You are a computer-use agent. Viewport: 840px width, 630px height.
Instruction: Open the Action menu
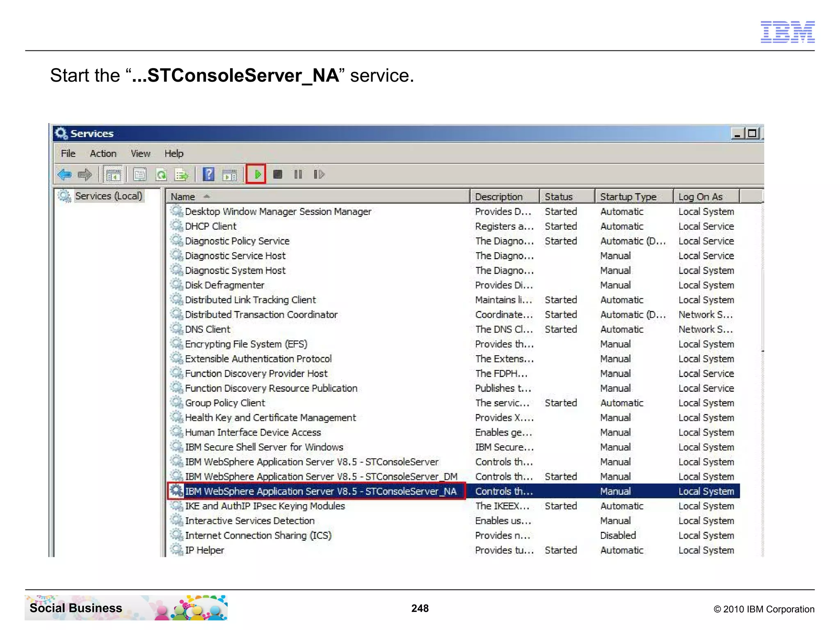[x=103, y=153]
